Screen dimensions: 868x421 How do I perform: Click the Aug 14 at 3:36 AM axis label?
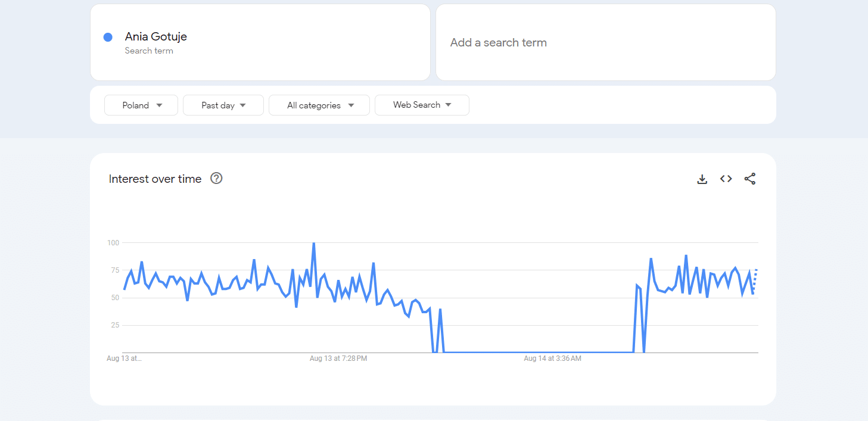point(552,358)
